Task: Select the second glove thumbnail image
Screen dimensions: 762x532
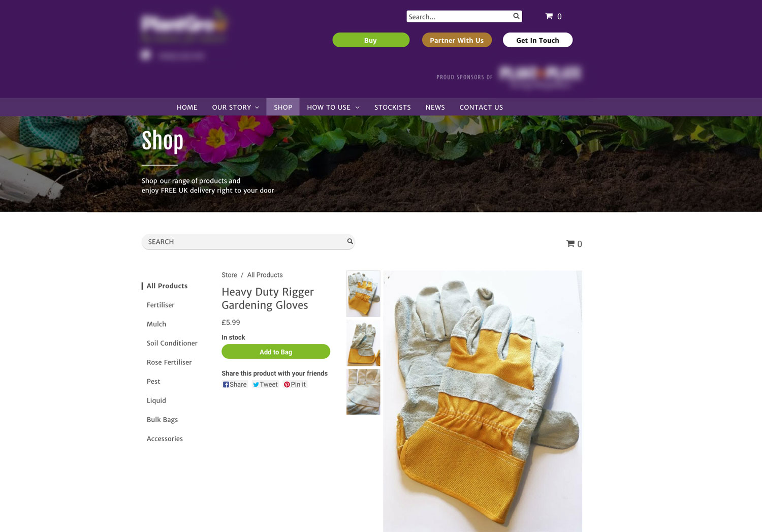Action: [363, 343]
